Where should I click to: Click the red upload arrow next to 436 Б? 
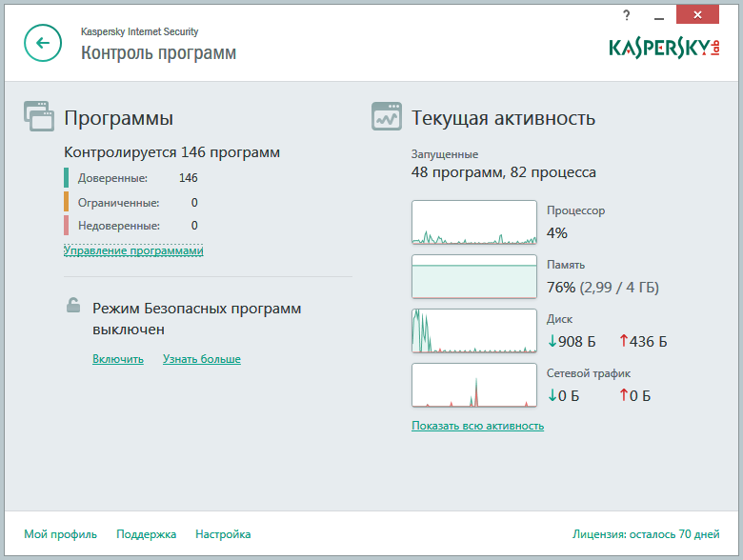[x=624, y=341]
